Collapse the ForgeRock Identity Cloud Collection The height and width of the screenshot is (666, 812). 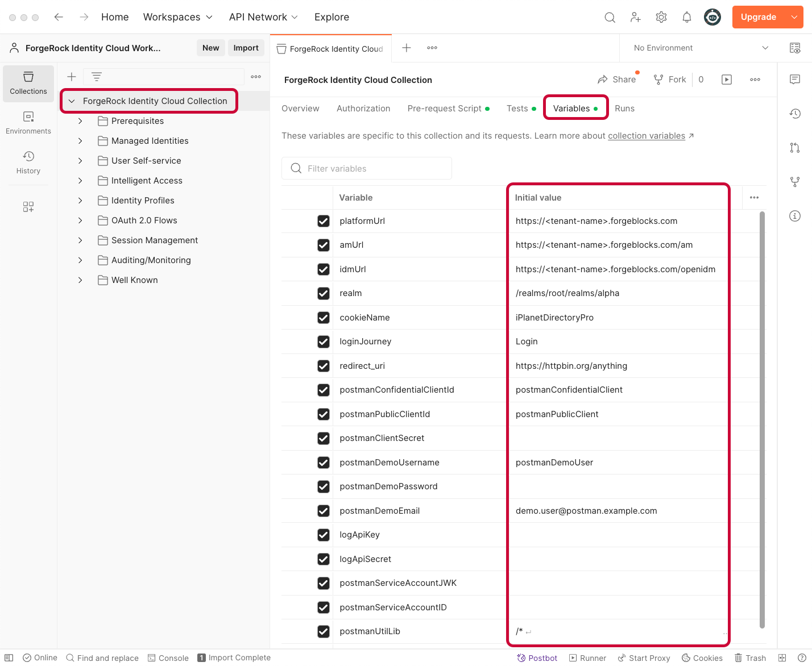[x=71, y=101]
